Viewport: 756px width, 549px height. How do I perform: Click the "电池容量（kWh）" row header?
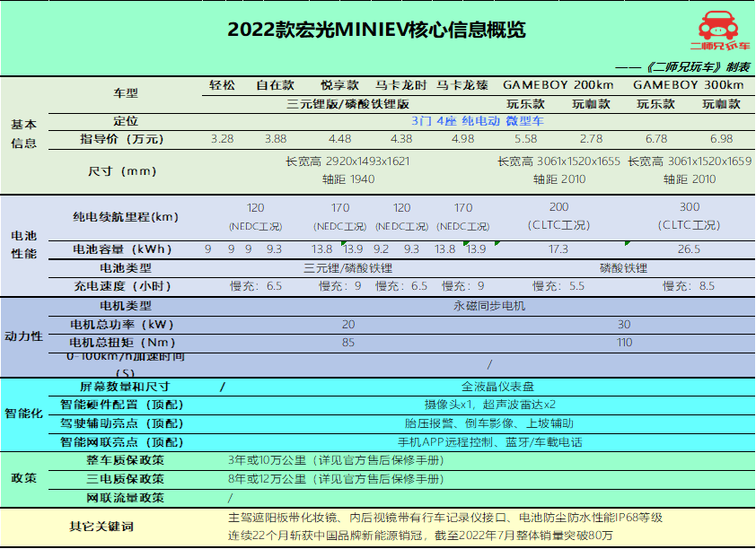click(x=122, y=249)
